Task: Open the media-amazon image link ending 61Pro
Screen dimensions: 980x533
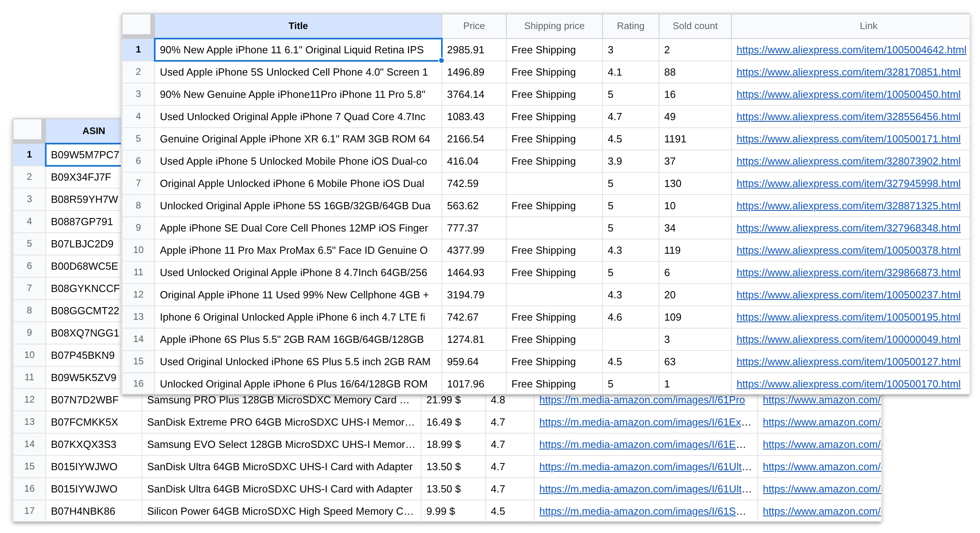Action: tap(642, 400)
